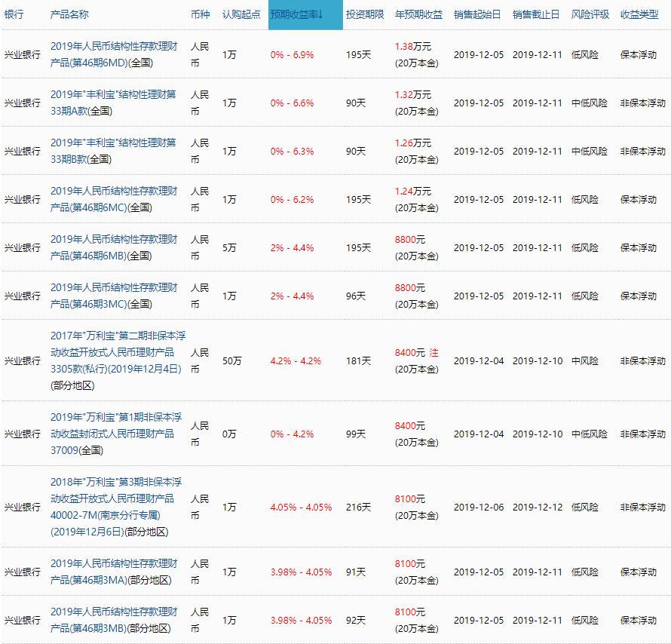The width and height of the screenshot is (671, 644).
Task: Open 丰利宝结构性理财第33期B款 link
Action: 113,151
